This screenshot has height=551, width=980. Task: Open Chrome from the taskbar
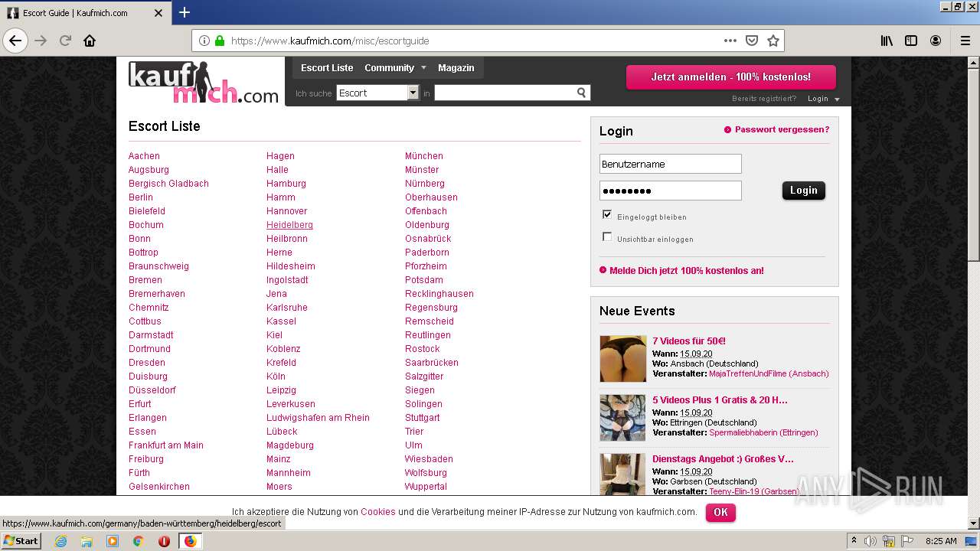tap(139, 541)
